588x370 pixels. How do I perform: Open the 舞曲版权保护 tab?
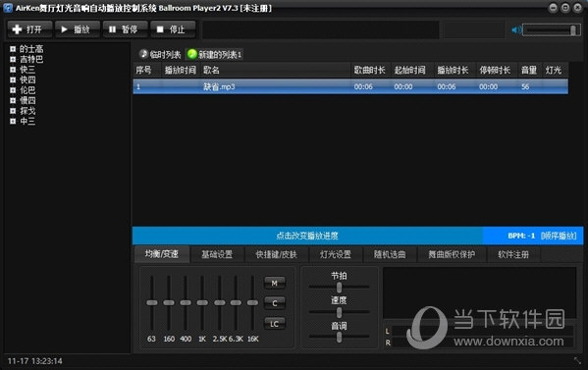tap(452, 254)
